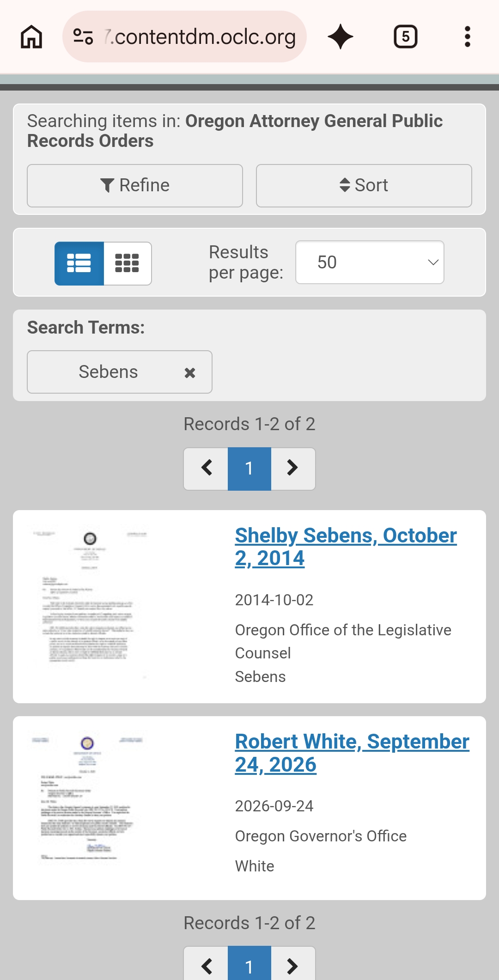
Task: Tap the browser home icon
Action: tap(31, 37)
